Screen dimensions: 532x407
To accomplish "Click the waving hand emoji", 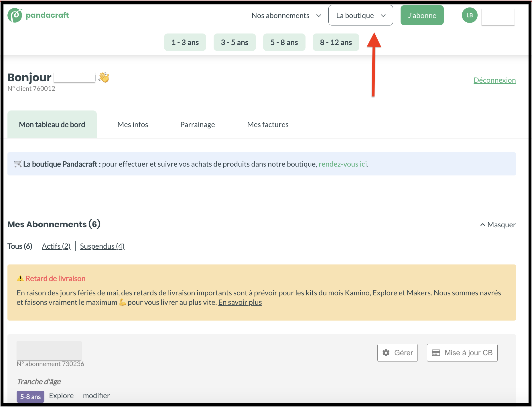I will click(104, 77).
